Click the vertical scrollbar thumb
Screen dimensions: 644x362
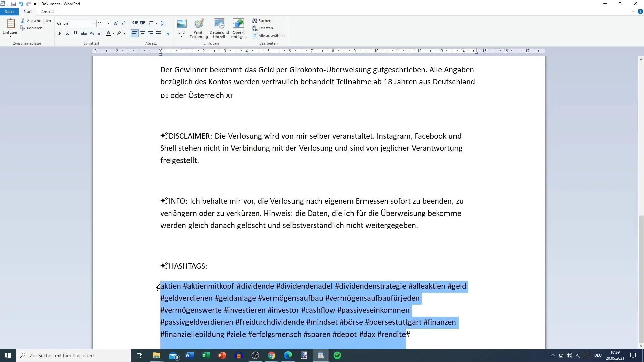click(641, 278)
